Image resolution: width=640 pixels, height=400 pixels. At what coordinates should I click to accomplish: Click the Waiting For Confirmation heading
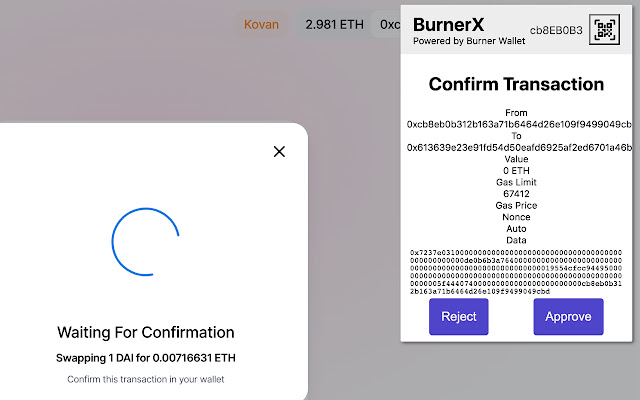coord(146,332)
